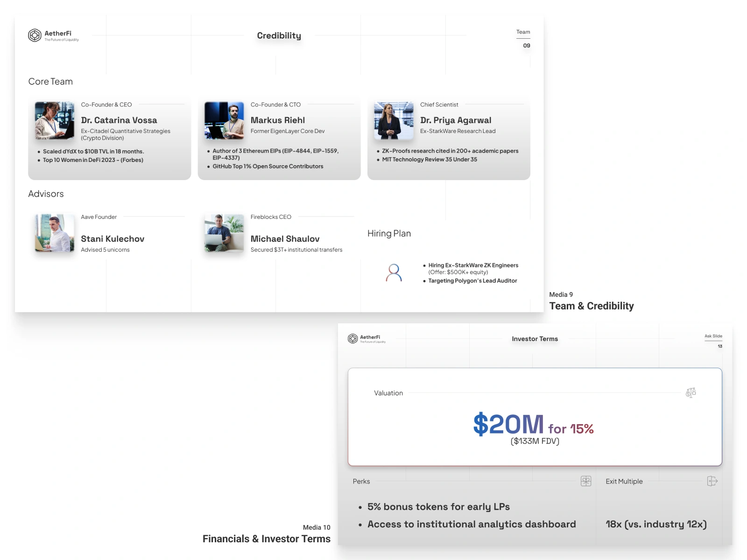Click the Exit Multiple label
The width and height of the screenshot is (747, 560).
[x=624, y=482]
